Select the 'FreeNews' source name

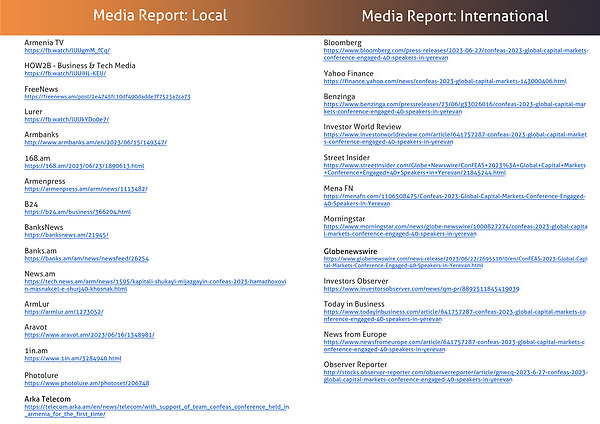pos(41,89)
